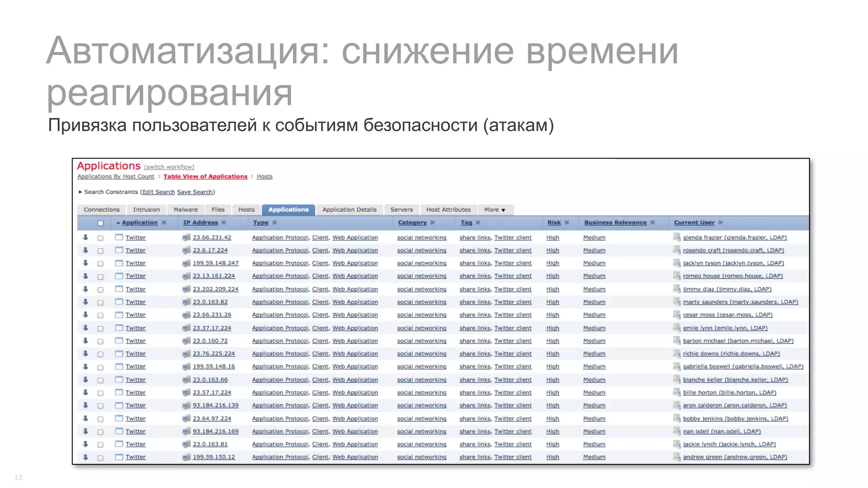Open user andrew green (andrew.green, LDAP)
Screen dimensions: 868x488
(735, 457)
